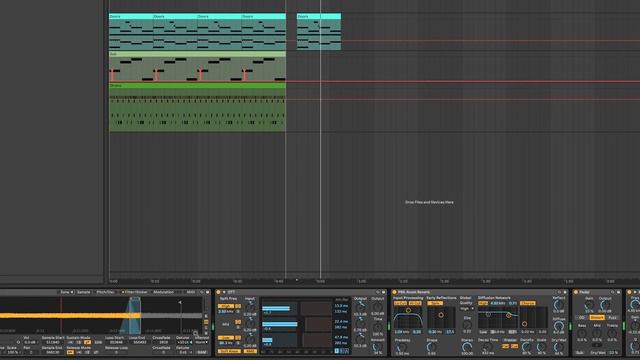This screenshot has height=360, width=640.
Task: Toggle Lo Cut in Reverb Input Processing
Action: click(400, 303)
